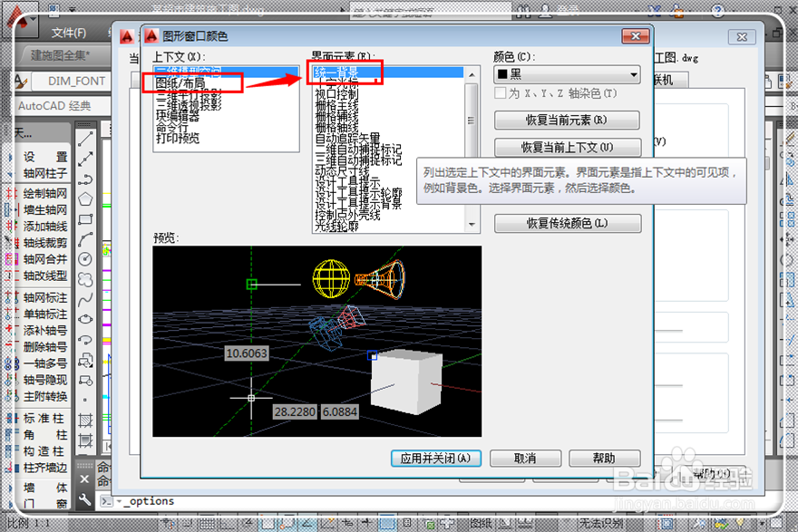Open the 文件(F) menu
798x532 pixels.
pyautogui.click(x=69, y=33)
